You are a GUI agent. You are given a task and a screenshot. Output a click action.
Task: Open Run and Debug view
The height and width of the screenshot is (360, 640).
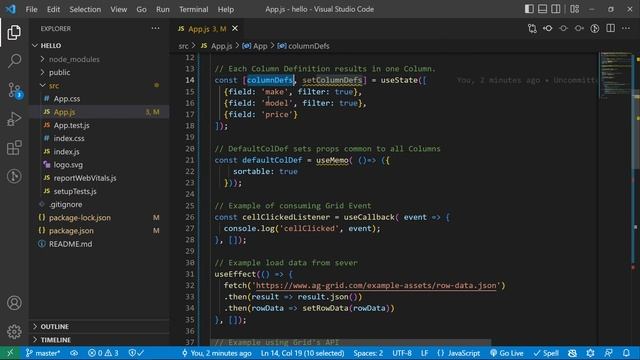tap(14, 119)
